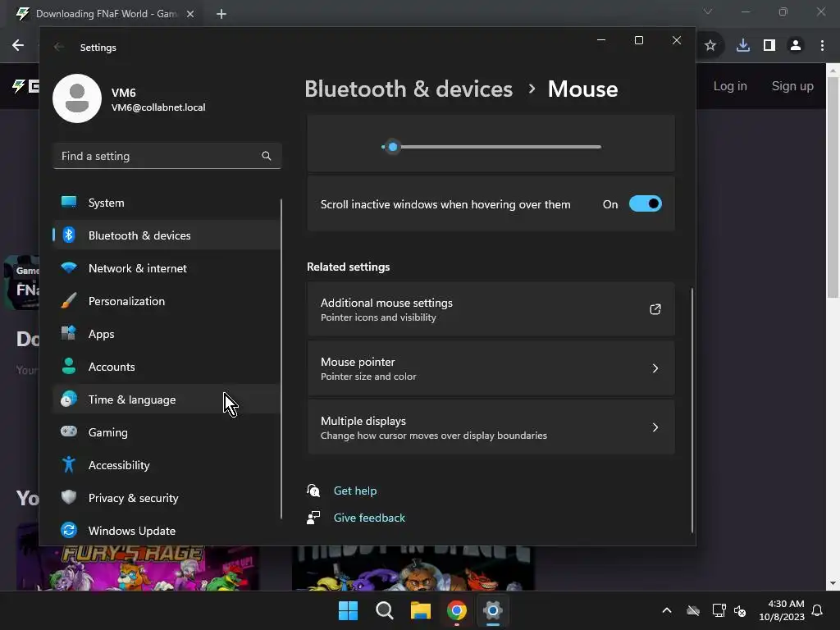Viewport: 840px width, 630px height.
Task: Open Chrome profile icon
Action: (x=796, y=46)
